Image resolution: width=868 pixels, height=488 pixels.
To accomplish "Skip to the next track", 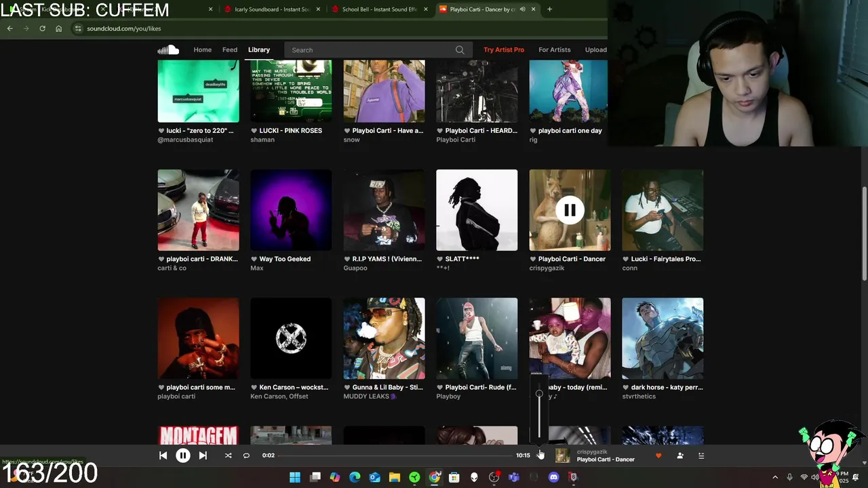I will point(203,455).
